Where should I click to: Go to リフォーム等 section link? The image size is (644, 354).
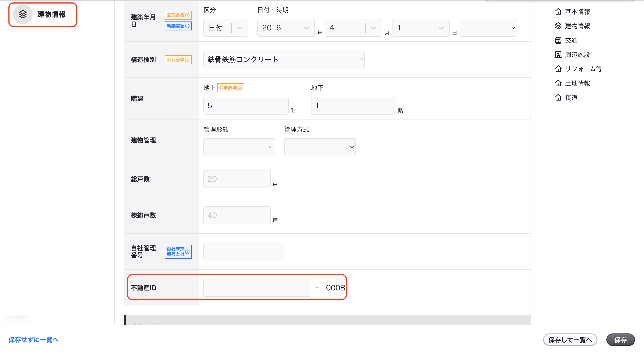(584, 69)
